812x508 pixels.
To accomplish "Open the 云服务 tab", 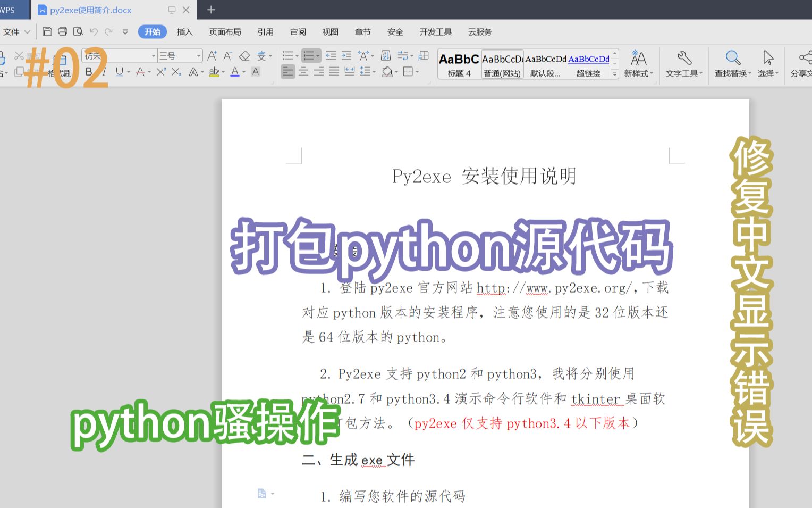I will pyautogui.click(x=480, y=32).
